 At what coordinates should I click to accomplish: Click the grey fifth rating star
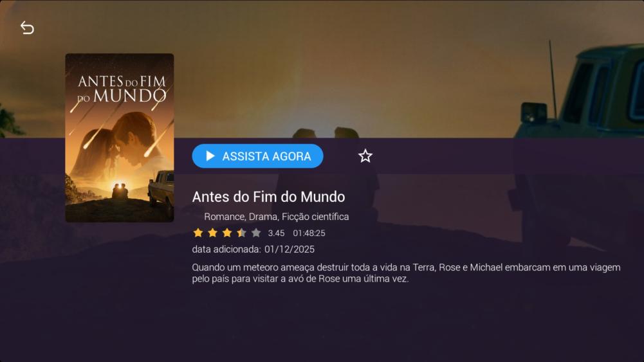pos(256,233)
